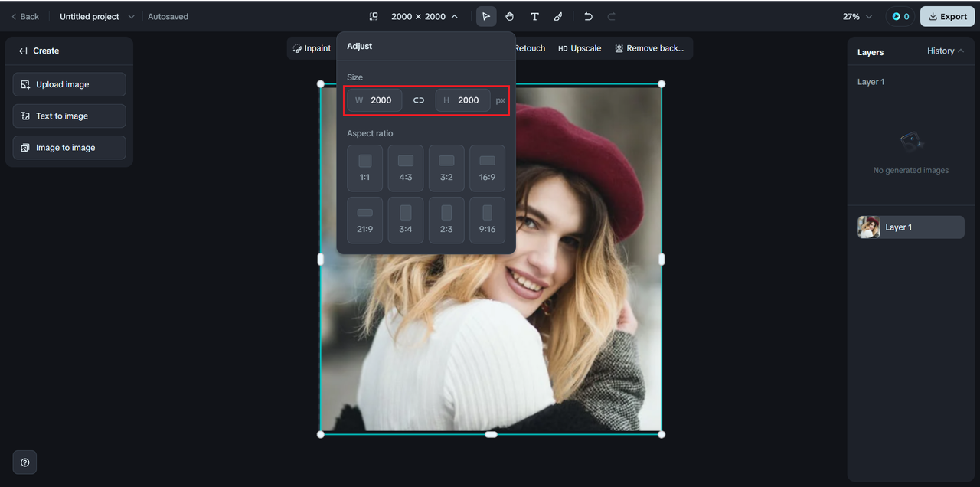This screenshot has width=980, height=487.
Task: Go back using the Back button
Action: 25,16
